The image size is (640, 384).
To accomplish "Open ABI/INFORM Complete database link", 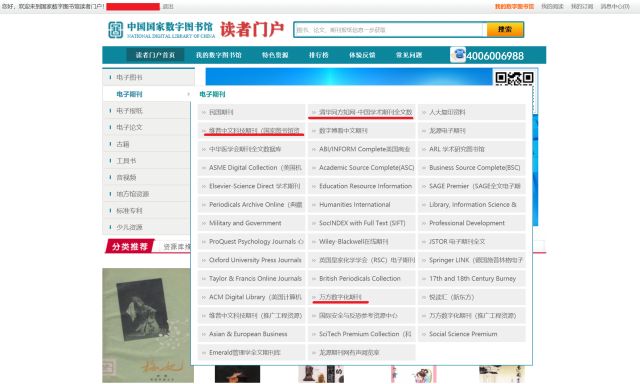I will [364, 149].
